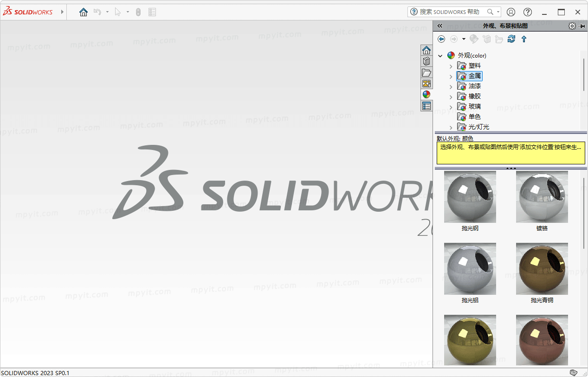Screen dimensions: 588x377
Task: Toggle the task pane auto-hide pin
Action: [582, 26]
